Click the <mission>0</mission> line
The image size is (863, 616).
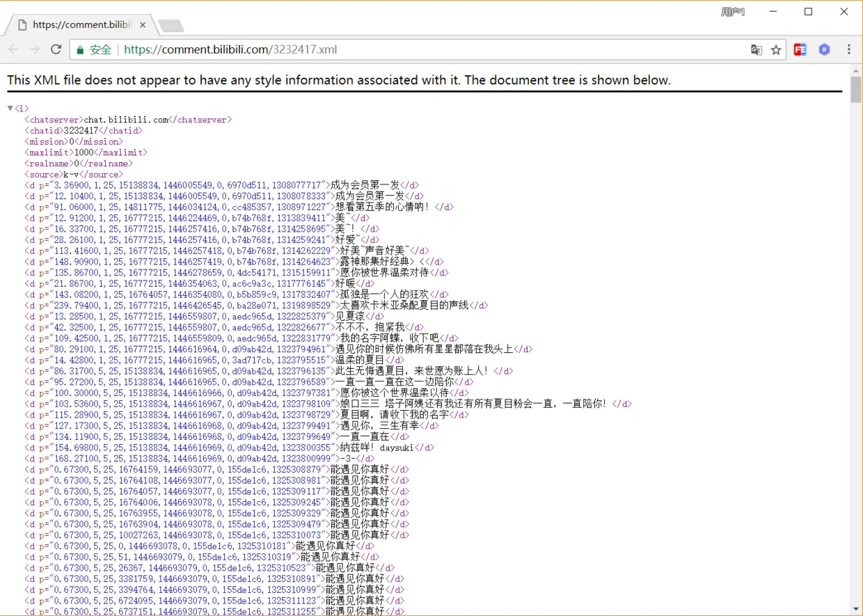click(x=74, y=141)
